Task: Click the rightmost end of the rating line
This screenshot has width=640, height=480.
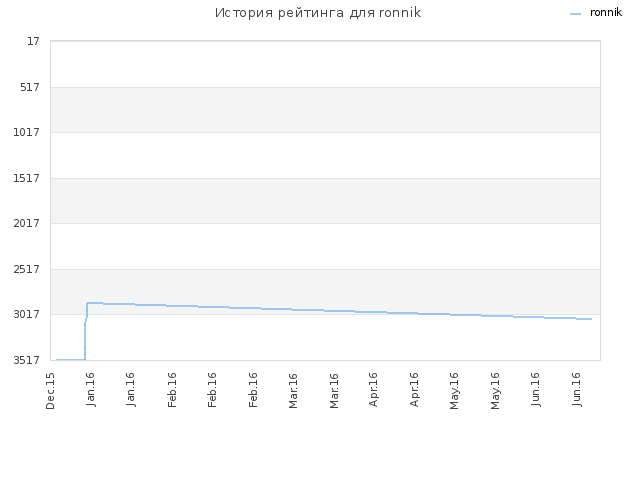Action: click(x=591, y=319)
